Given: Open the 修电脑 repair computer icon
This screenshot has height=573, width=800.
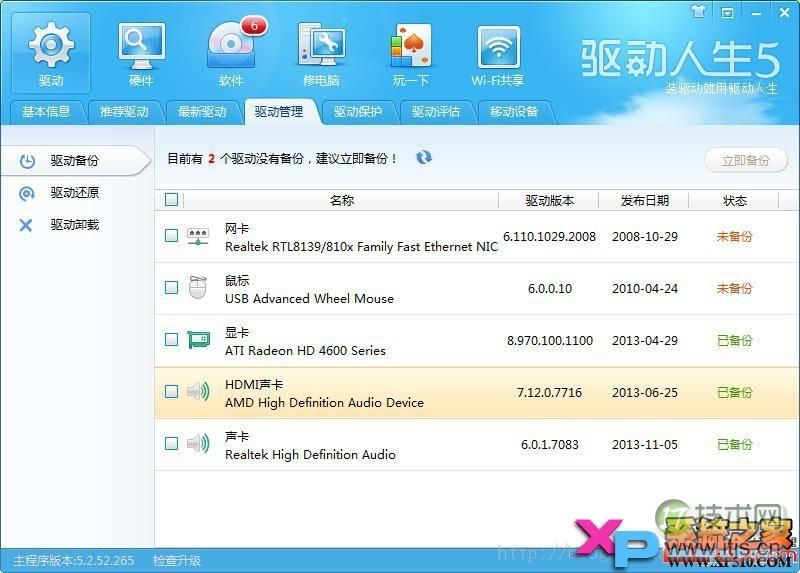Looking at the screenshot, I should pos(321,53).
